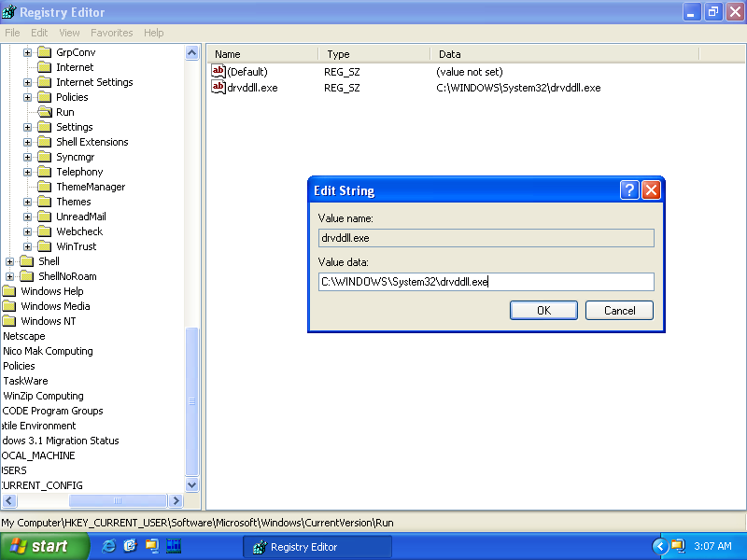Click the network tray icon

coord(678,546)
